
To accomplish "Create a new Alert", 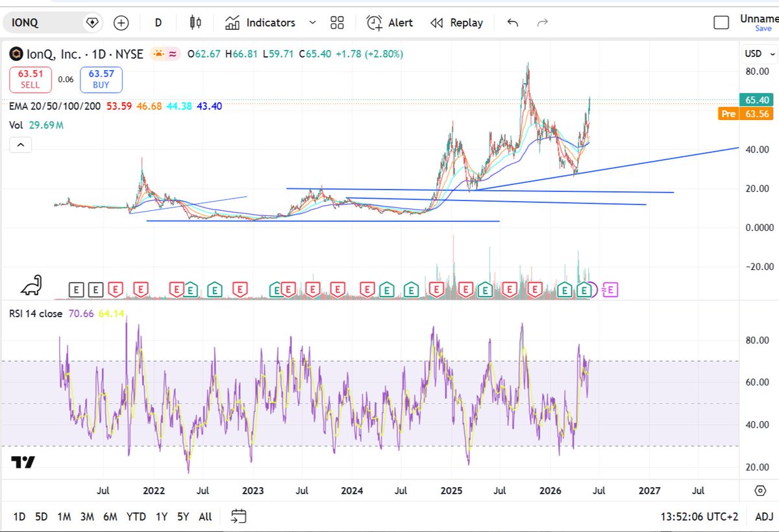I will 389,23.
